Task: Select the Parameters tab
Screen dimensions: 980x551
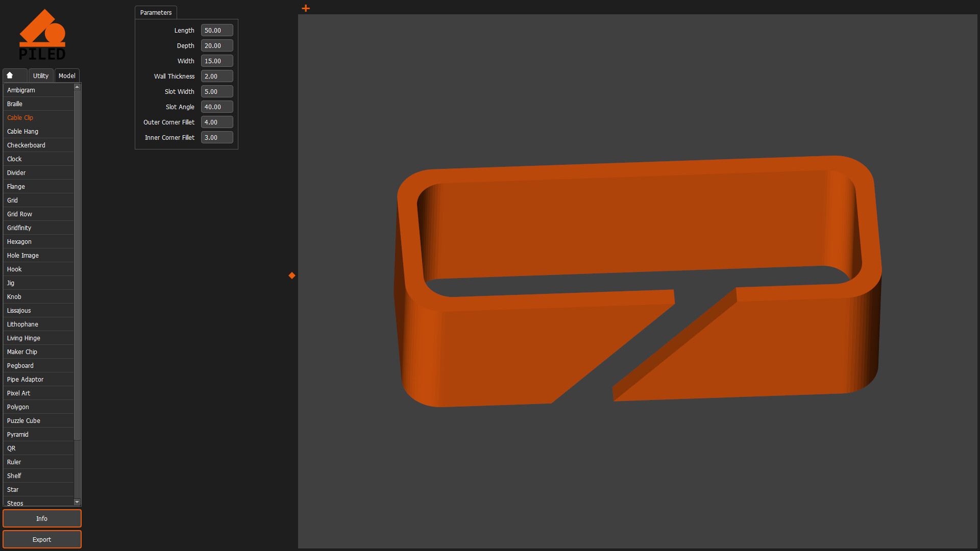Action: tap(155, 12)
